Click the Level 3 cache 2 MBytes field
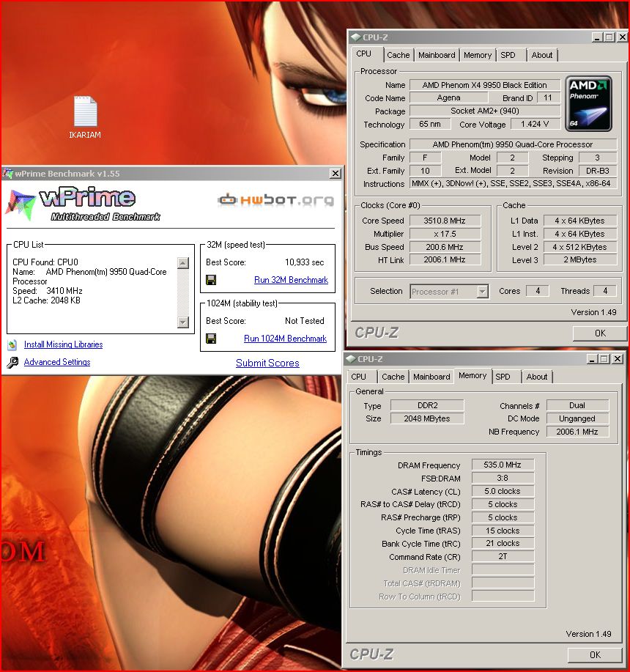Image resolution: width=630 pixels, height=672 pixels. 580,259
